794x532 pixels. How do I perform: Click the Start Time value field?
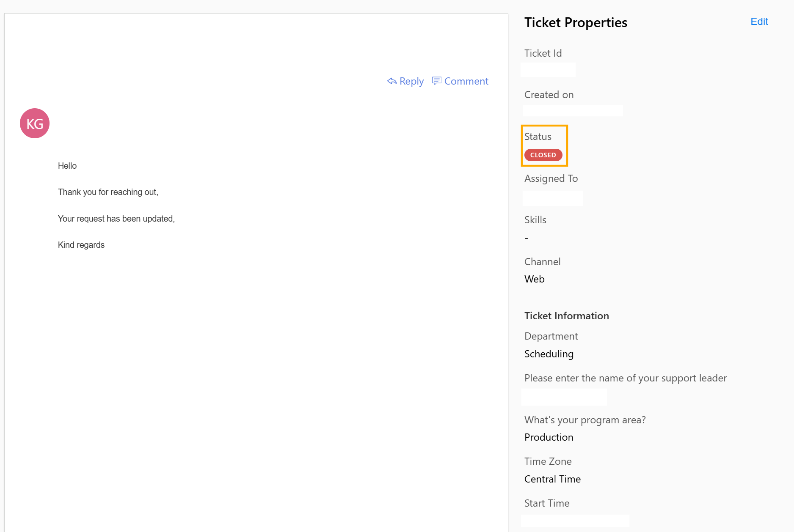coord(575,521)
